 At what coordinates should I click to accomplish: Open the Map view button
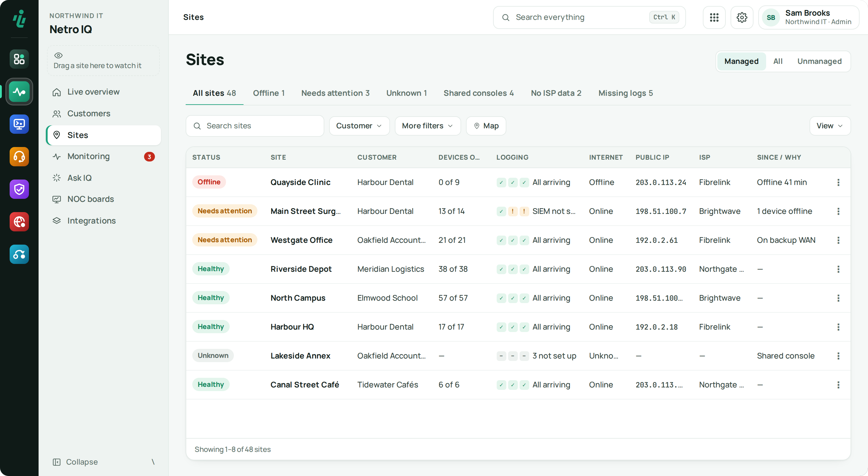coord(486,126)
